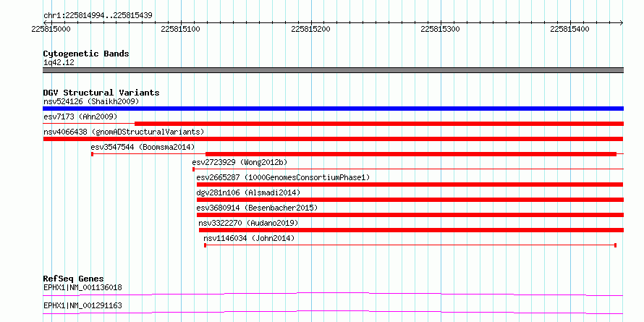The image size is (644, 322).
Task: Open variant esv2723929 (Wong2012b) label
Action: click(x=240, y=162)
